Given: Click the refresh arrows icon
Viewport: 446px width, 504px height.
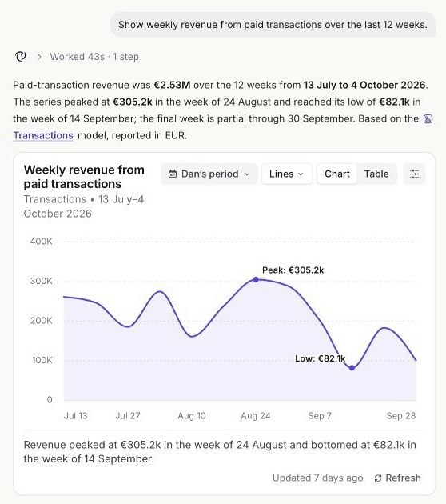Looking at the screenshot, I should 378,478.
